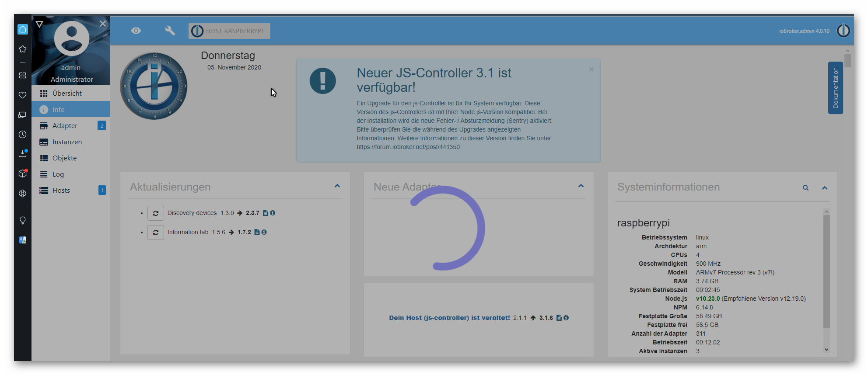The height and width of the screenshot is (375, 868).
Task: Open the Objekte menu item
Action: (71, 158)
